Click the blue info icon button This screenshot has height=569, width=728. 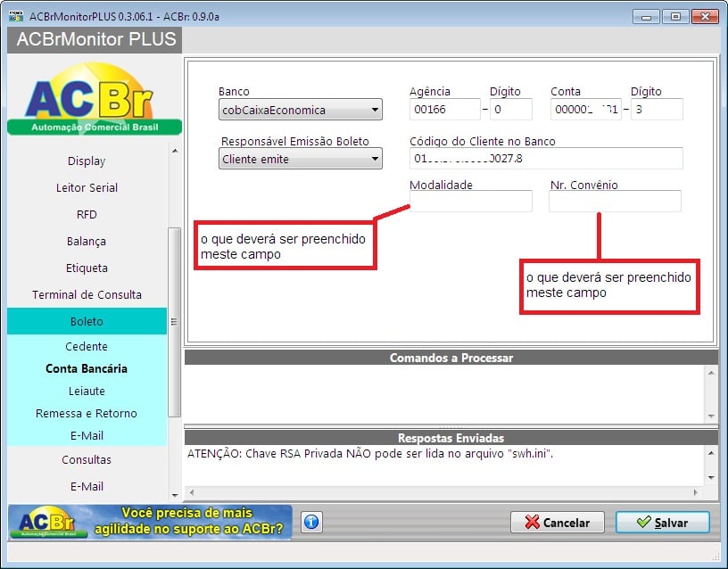(x=311, y=523)
